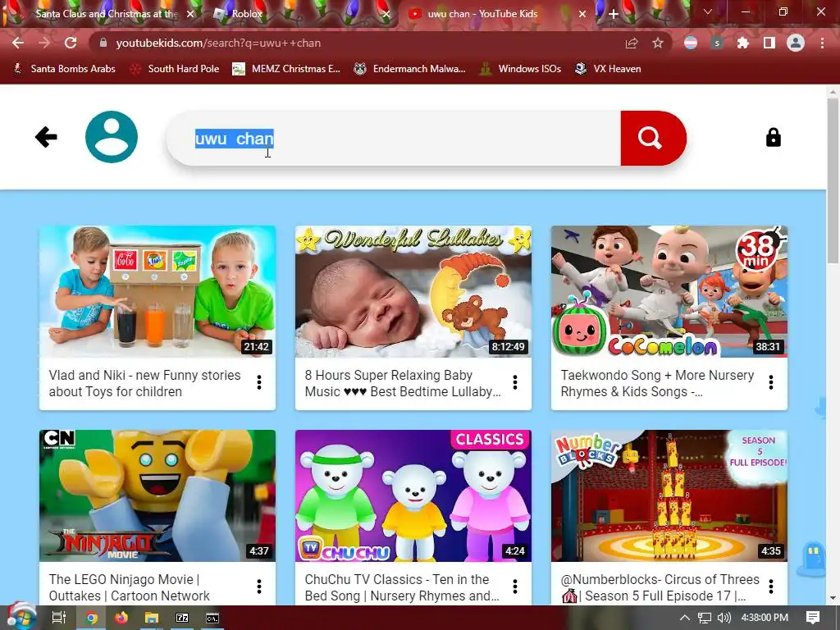Open the Chrome profile avatar
This screenshot has height=630, width=840.
click(x=796, y=43)
